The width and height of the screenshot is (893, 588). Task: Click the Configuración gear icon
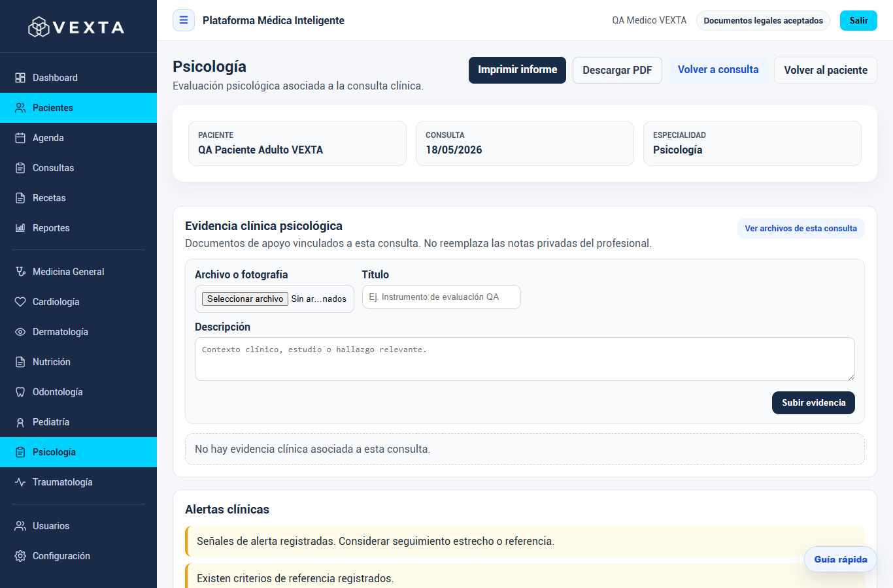coord(20,556)
